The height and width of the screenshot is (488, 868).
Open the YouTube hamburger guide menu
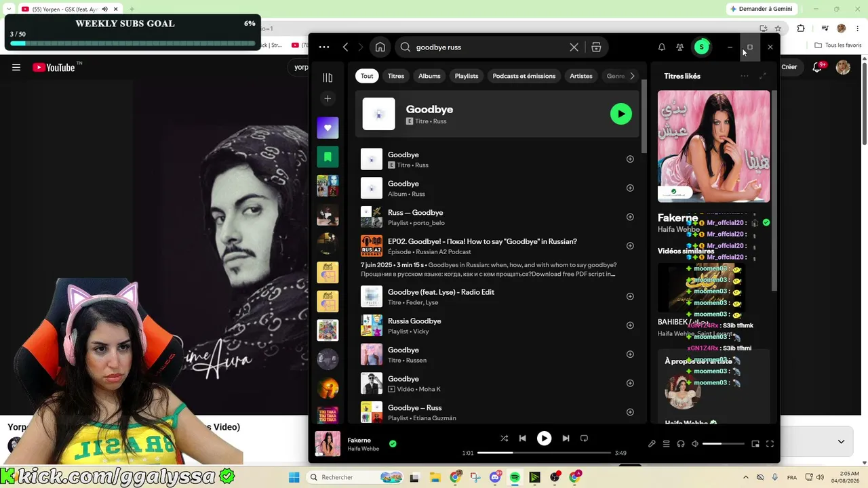16,67
